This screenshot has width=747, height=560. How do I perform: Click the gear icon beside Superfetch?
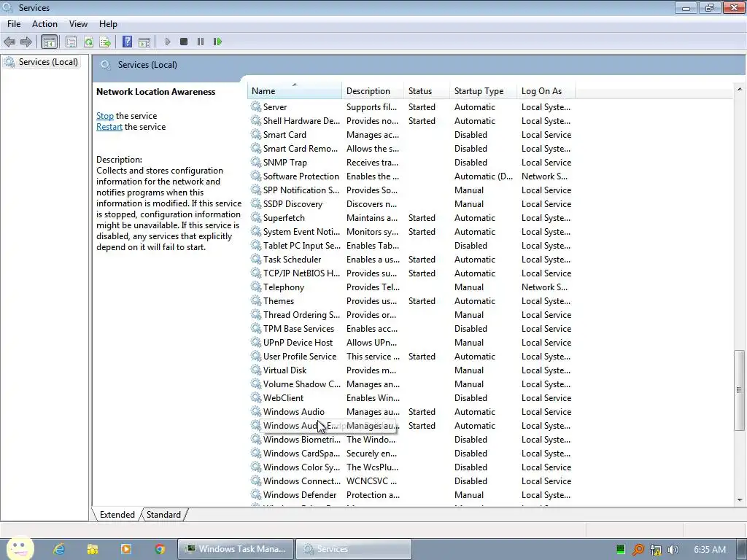256,217
